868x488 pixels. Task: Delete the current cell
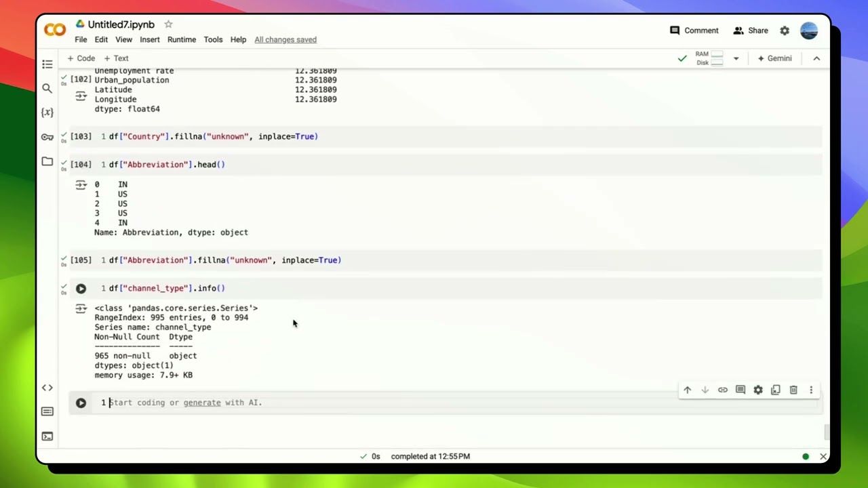point(793,390)
